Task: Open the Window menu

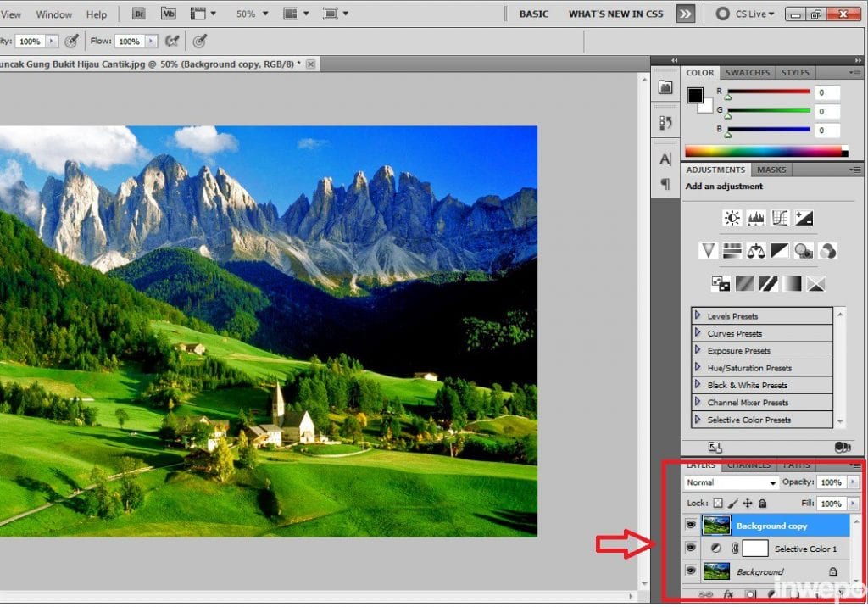Action: (54, 14)
